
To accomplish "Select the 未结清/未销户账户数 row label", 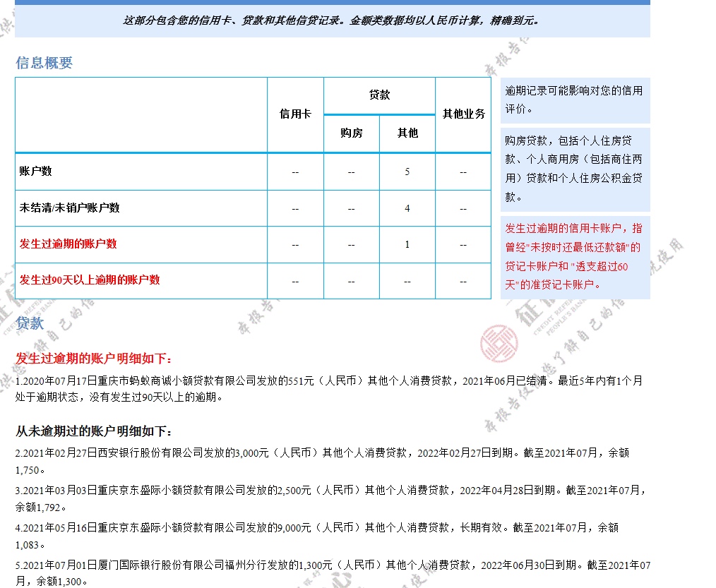I will tap(69, 208).
